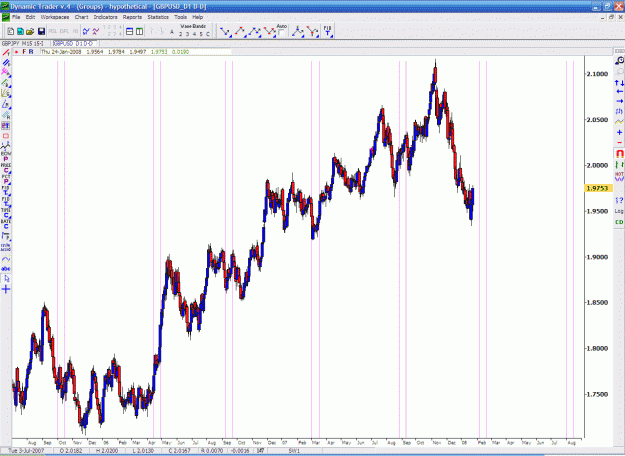Toggle the Auto checkbox
The image size is (625, 456).
pyautogui.click(x=282, y=33)
